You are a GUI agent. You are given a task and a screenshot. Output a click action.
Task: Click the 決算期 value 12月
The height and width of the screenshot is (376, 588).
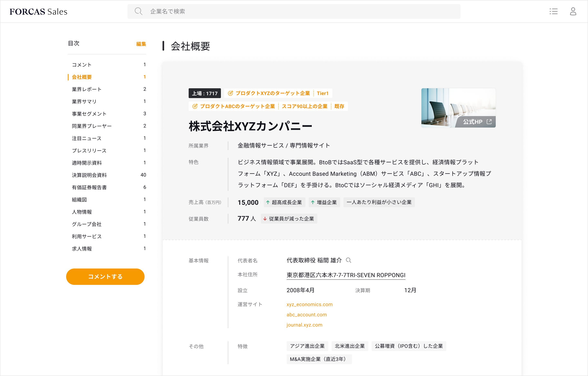coord(410,290)
